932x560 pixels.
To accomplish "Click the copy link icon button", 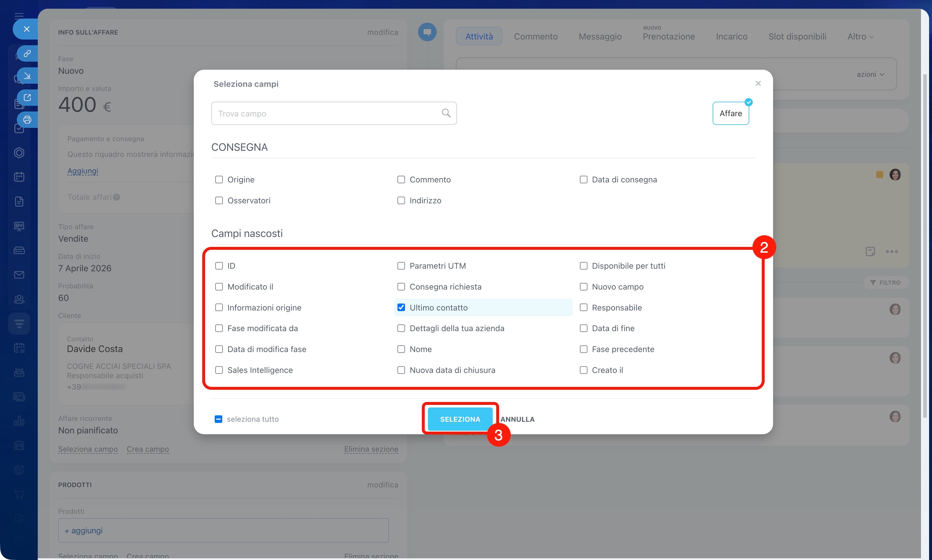I will [27, 53].
